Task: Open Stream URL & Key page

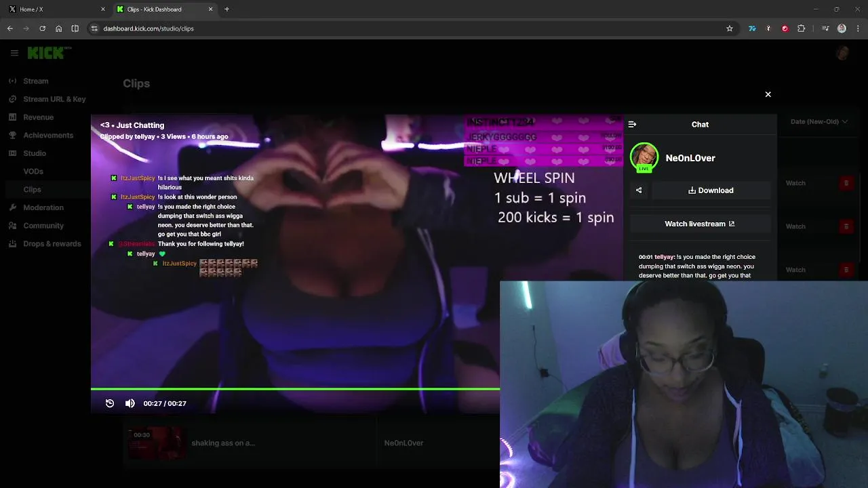Action: pyautogui.click(x=54, y=99)
